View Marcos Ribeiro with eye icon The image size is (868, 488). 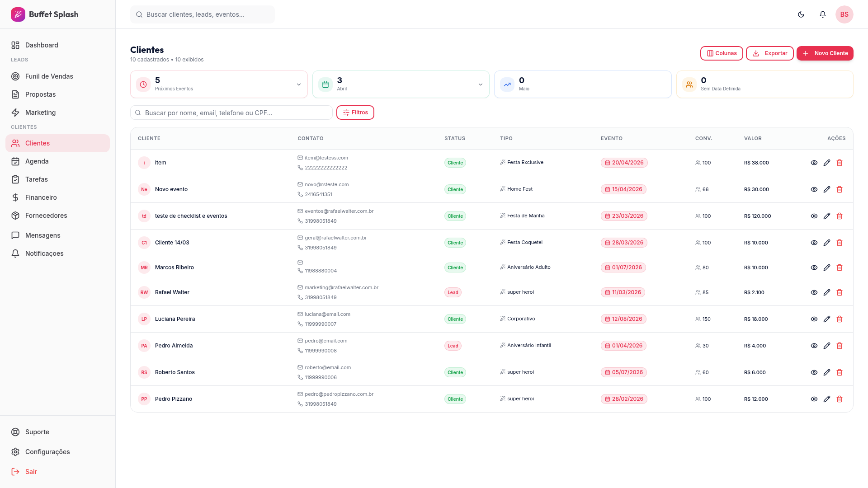pyautogui.click(x=814, y=267)
